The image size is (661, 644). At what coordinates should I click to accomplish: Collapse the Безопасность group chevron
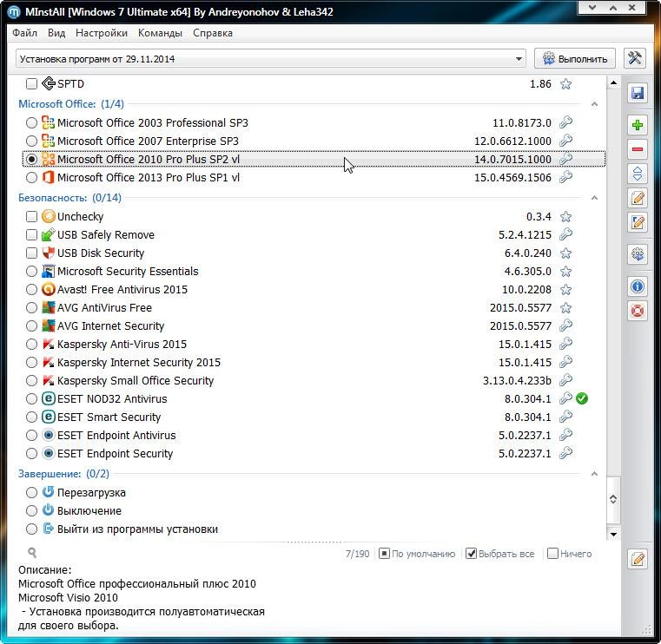point(594,198)
